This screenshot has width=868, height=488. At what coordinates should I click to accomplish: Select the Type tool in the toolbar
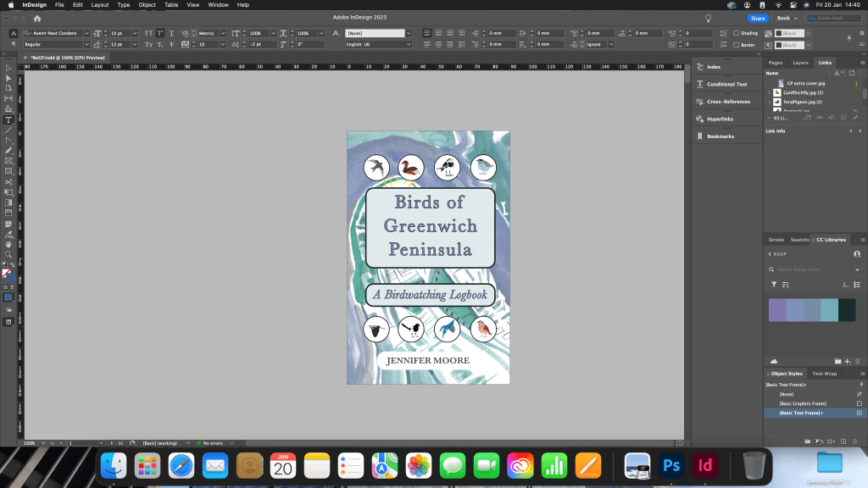8,119
